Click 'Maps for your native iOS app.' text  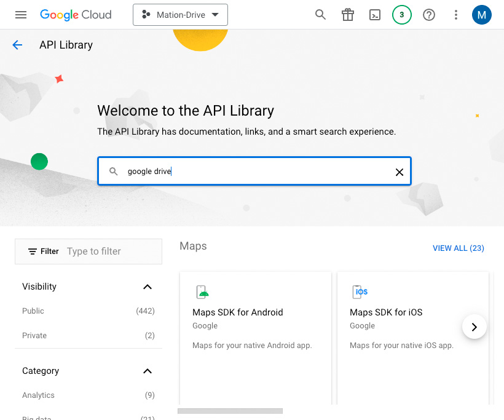point(401,346)
